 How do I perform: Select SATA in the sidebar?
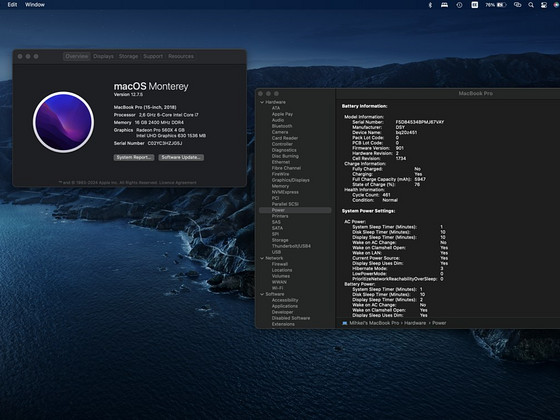tap(277, 228)
